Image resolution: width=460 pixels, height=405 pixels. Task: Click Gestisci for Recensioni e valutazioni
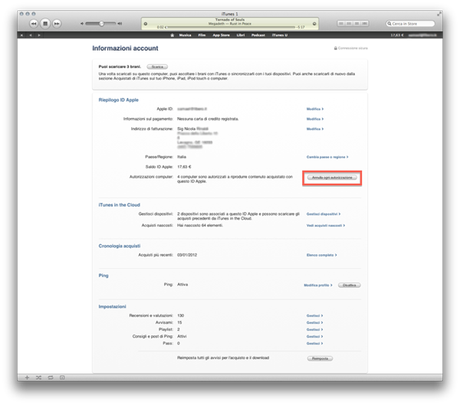pyautogui.click(x=315, y=316)
